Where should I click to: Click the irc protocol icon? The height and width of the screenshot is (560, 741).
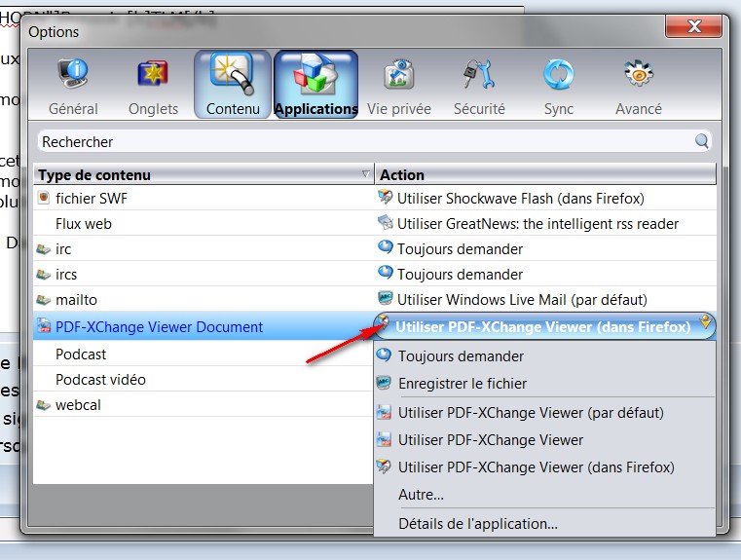tap(44, 248)
